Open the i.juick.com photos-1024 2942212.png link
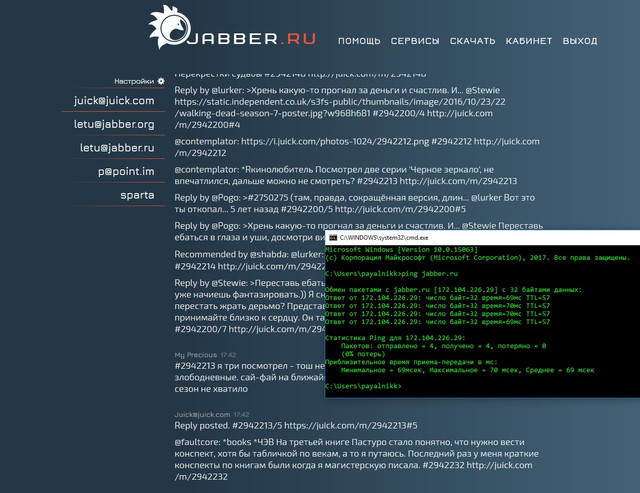The width and height of the screenshot is (640, 493). click(x=335, y=141)
